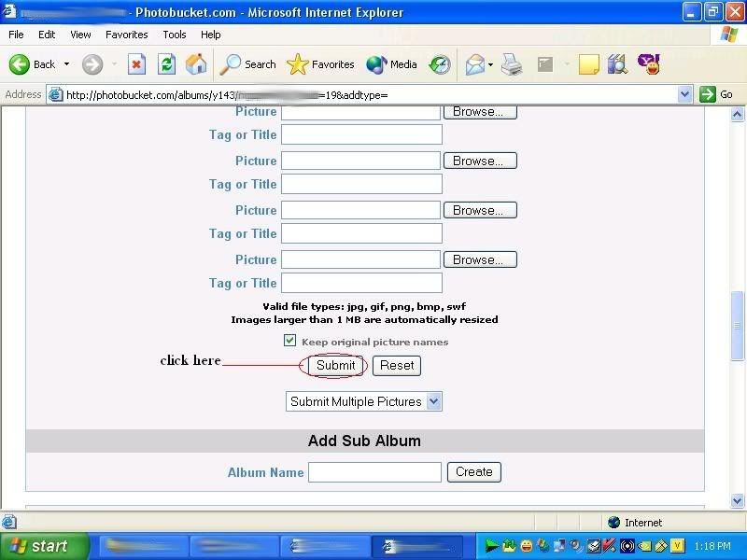Open the yellow smiley face tray icon
Viewport: 747px width, 560px height.
[527, 546]
